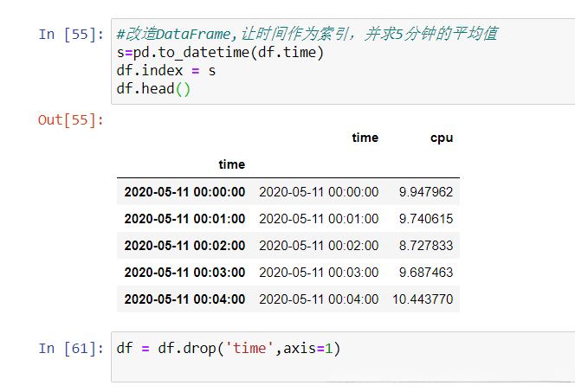The height and width of the screenshot is (392, 575).
Task: Click the non-bold time cell for 00:04:00
Action: [319, 299]
